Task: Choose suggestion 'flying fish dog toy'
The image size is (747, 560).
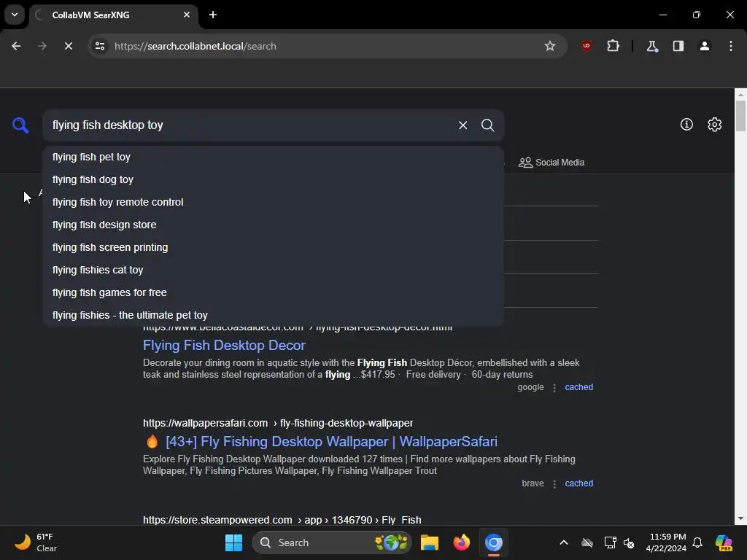Action: click(x=274, y=179)
